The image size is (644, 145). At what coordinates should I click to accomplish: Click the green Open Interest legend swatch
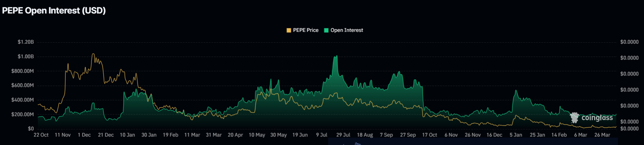pyautogui.click(x=326, y=30)
